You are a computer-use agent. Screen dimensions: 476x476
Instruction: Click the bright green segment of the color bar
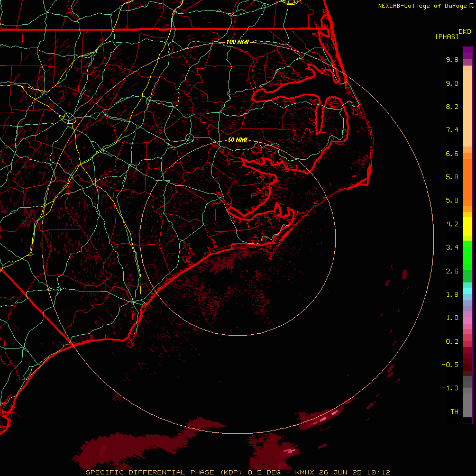(x=467, y=255)
